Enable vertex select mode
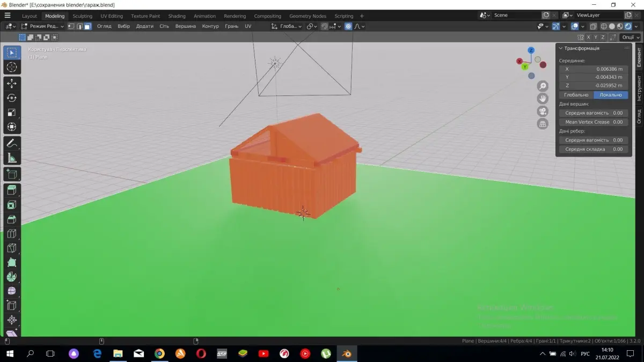 tap(71, 26)
